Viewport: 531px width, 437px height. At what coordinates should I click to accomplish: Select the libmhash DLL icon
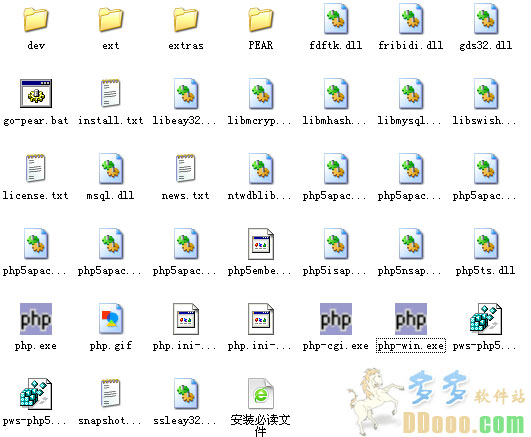click(x=336, y=94)
